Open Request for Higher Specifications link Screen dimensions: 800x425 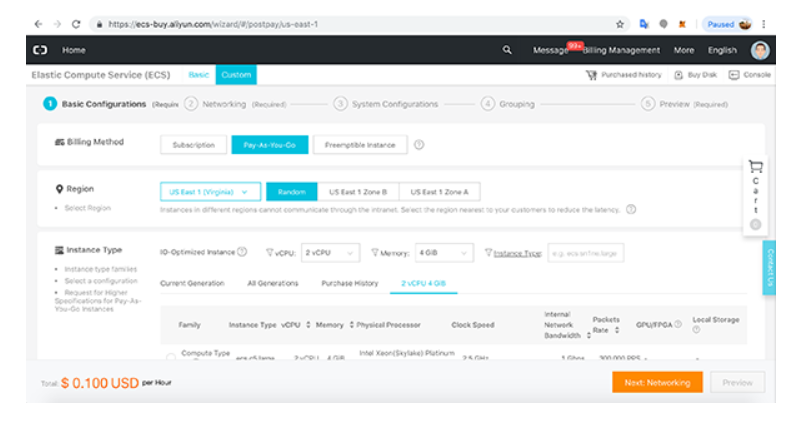[x=97, y=301]
